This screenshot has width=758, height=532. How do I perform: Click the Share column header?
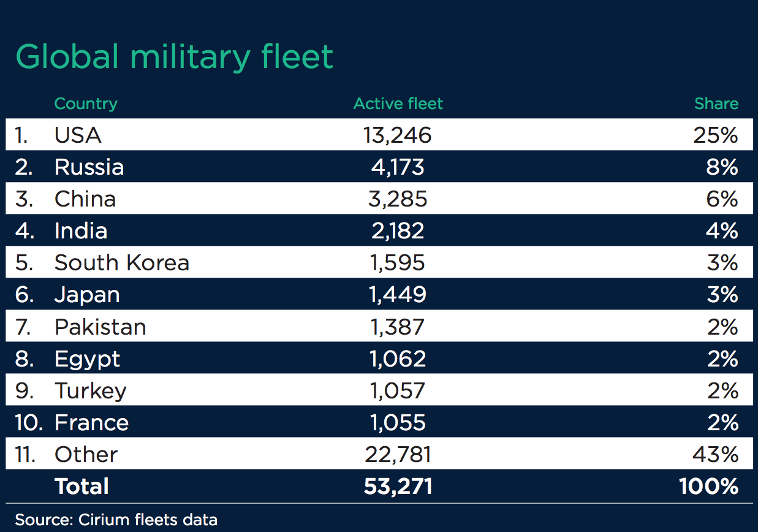716,104
